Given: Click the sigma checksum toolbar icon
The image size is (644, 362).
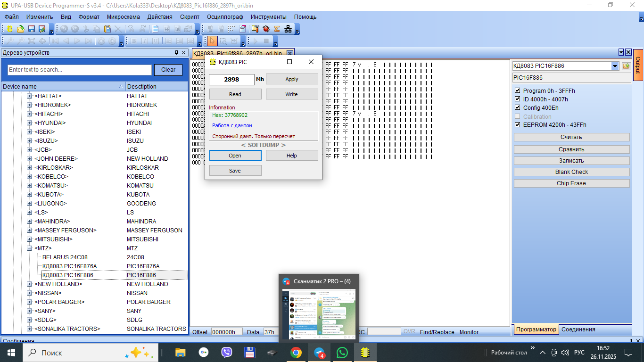Looking at the screenshot, I should (x=277, y=29).
